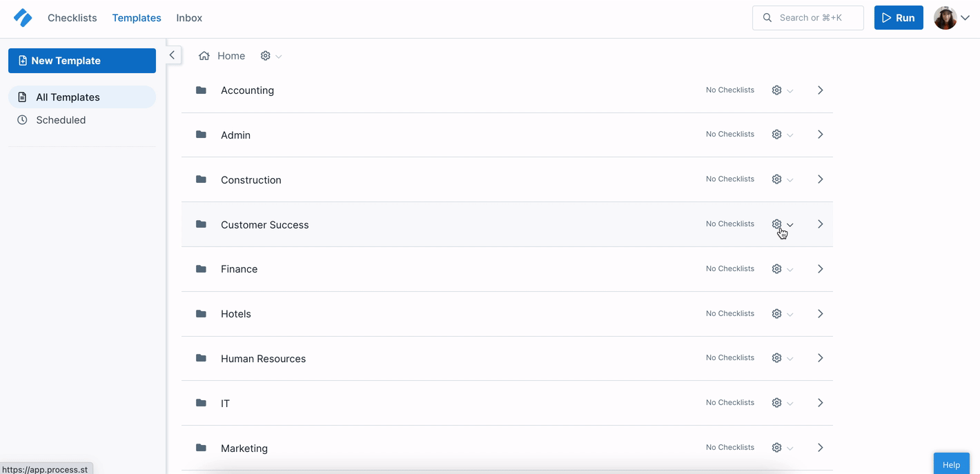This screenshot has height=474, width=980.
Task: Open the Templates tab
Action: 137,18
